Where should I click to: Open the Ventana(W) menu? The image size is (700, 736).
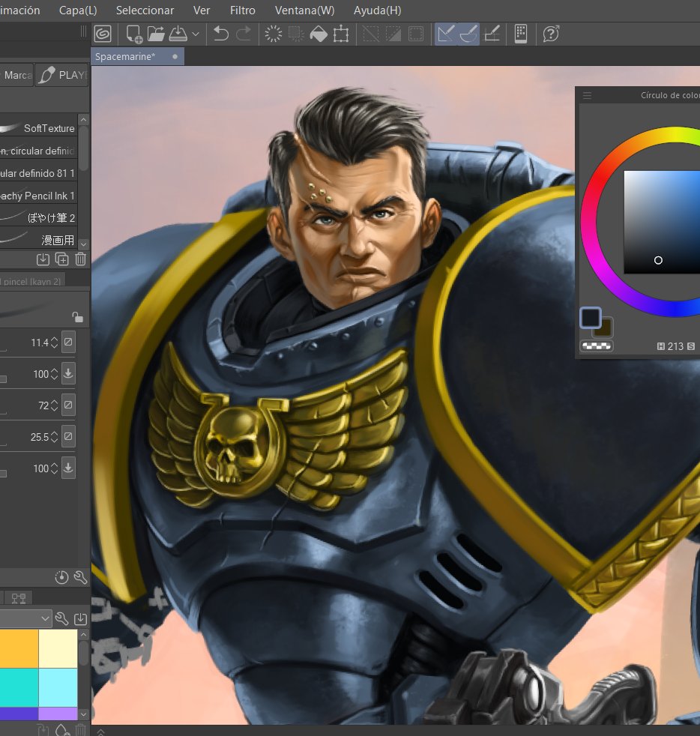[x=305, y=10]
